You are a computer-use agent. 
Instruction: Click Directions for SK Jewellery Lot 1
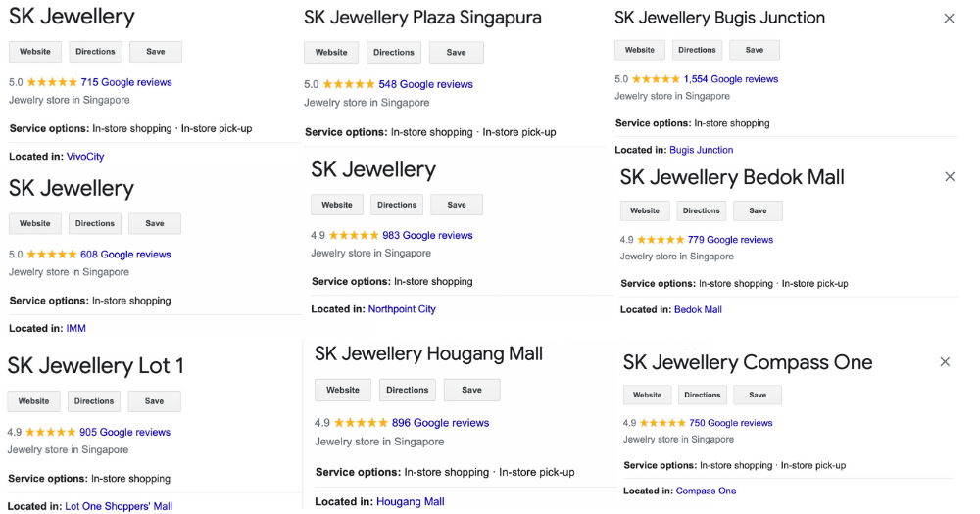94,401
